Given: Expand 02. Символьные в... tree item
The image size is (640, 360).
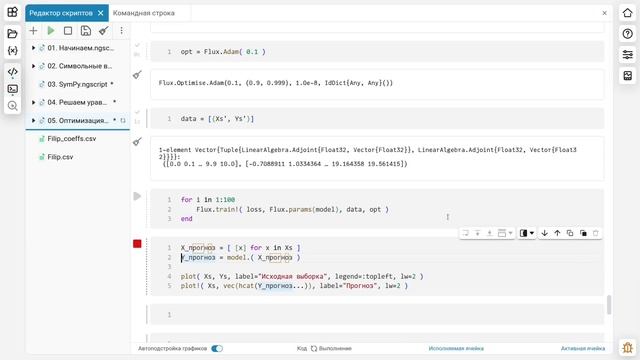Looking at the screenshot, I should pyautogui.click(x=33, y=66).
